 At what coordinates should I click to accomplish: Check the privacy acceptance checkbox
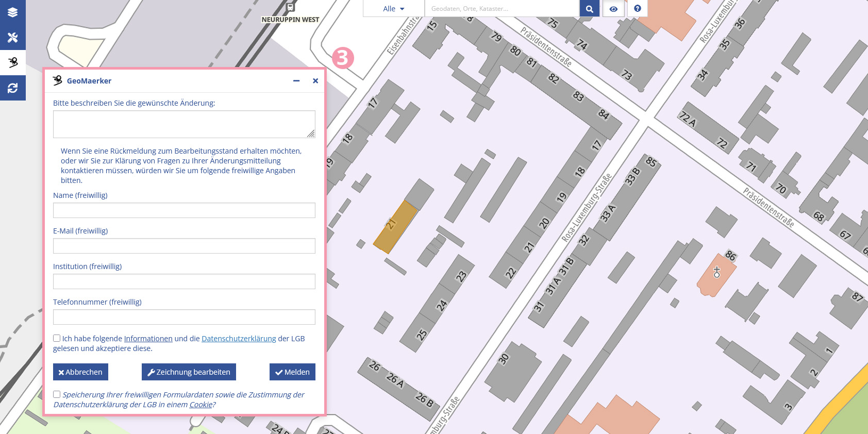coord(57,338)
